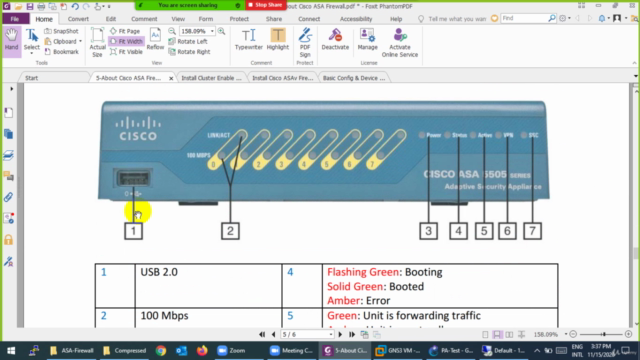Toggle Fit Width view
Viewport: 640px width, 360px height.
[126, 41]
